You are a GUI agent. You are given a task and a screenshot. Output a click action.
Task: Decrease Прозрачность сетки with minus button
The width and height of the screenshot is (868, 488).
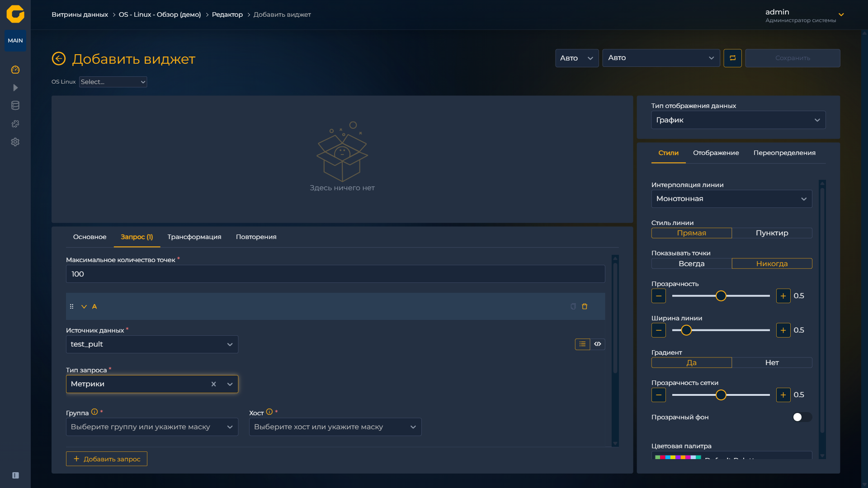click(x=659, y=395)
